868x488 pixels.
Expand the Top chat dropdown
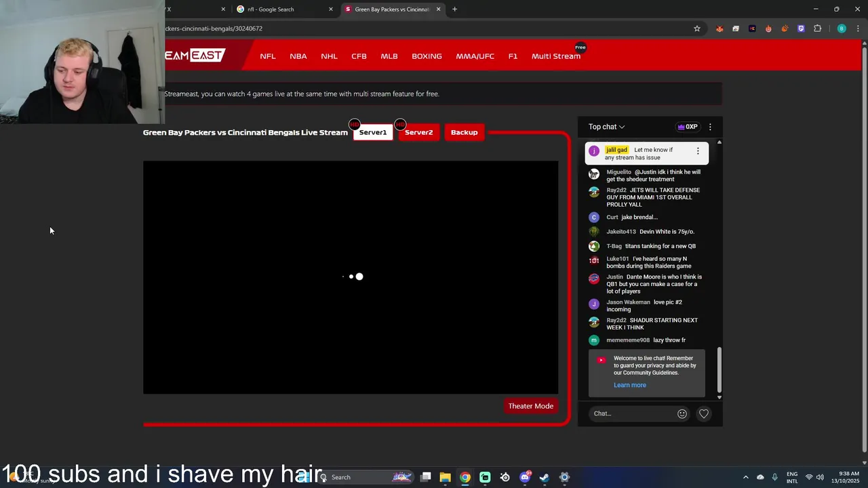click(606, 127)
